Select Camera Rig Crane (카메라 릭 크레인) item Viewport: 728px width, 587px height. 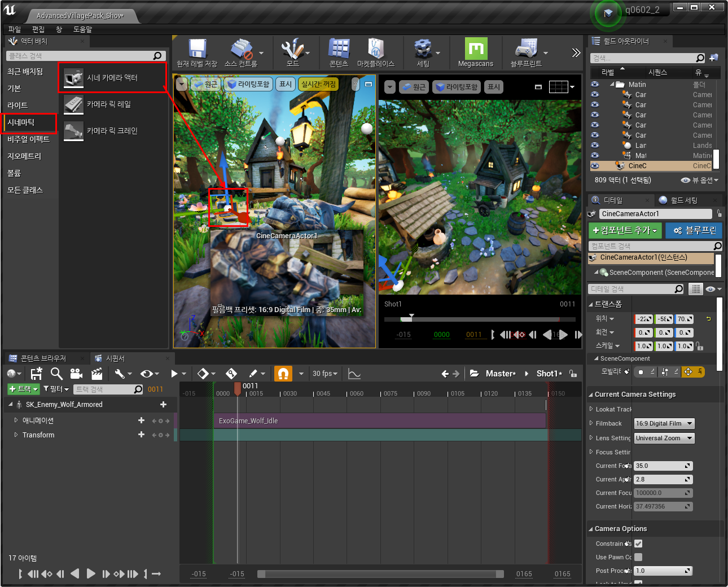pos(112,130)
